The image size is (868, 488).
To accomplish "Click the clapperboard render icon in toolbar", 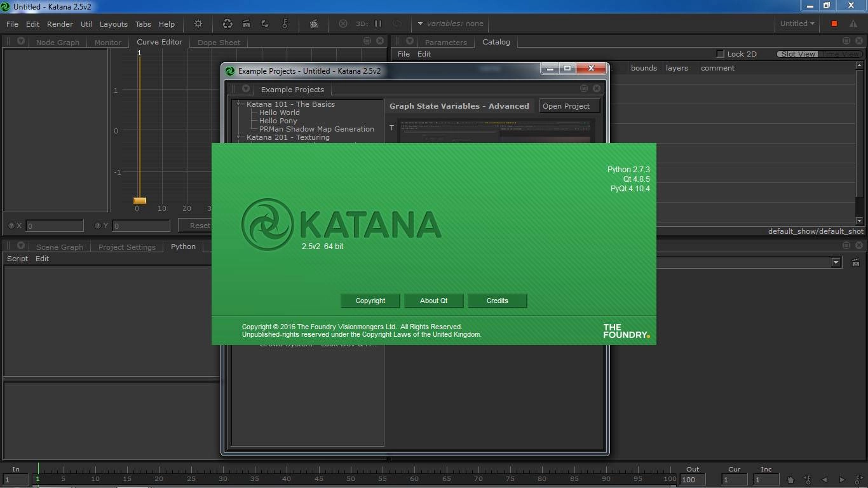I will coord(246,24).
